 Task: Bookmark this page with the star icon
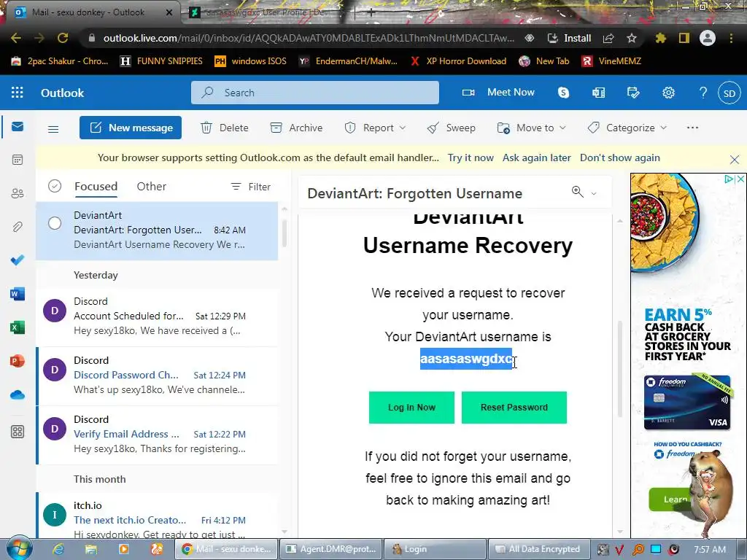(632, 38)
